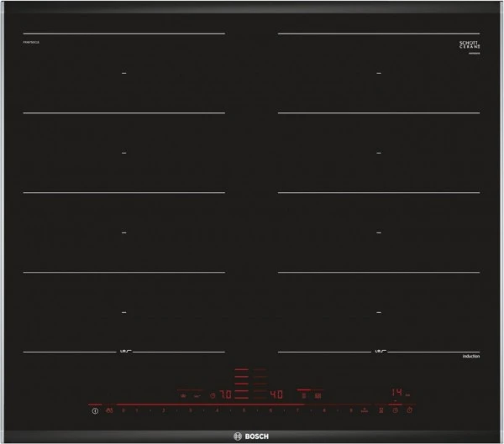This screenshot has width=504, height=444.
Task: Tap the rightmost icon on the control strip
Action: tap(409, 410)
